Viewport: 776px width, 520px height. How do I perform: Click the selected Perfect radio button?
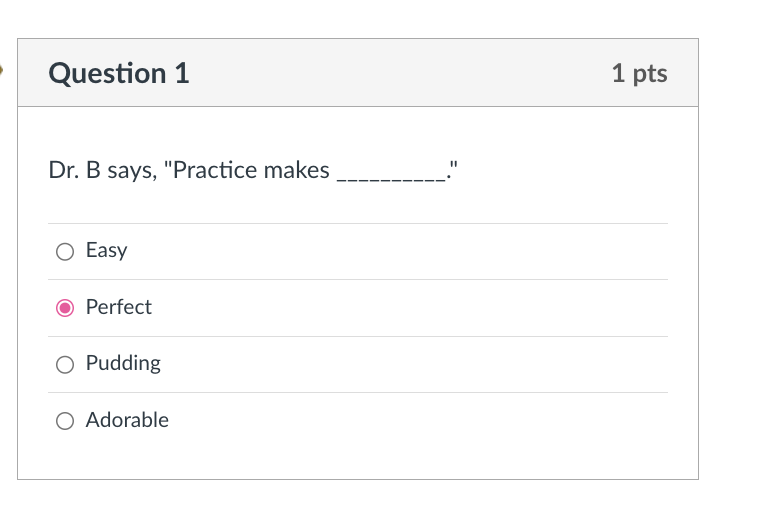tap(65, 308)
